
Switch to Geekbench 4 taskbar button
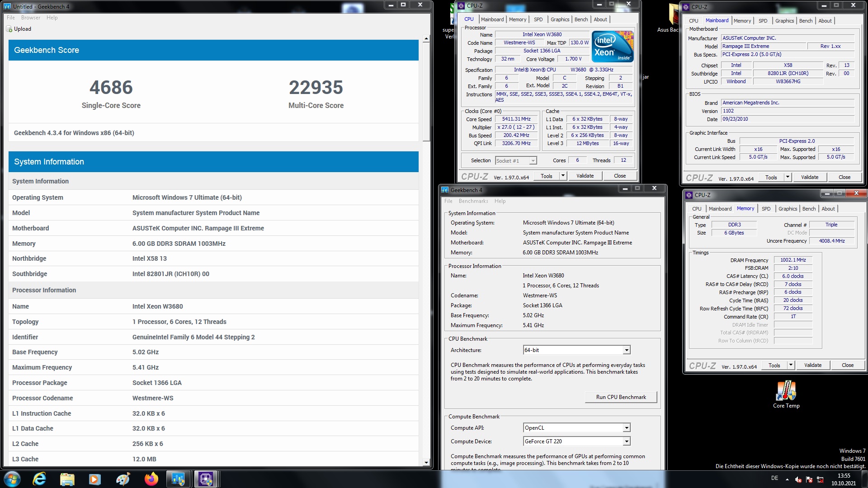click(178, 479)
